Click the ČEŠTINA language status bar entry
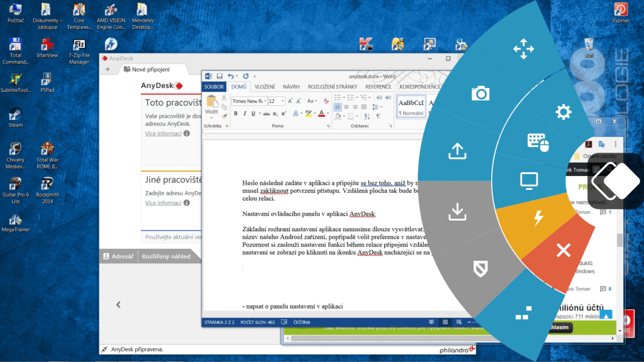Screen dimensions: 644x362 301,322
